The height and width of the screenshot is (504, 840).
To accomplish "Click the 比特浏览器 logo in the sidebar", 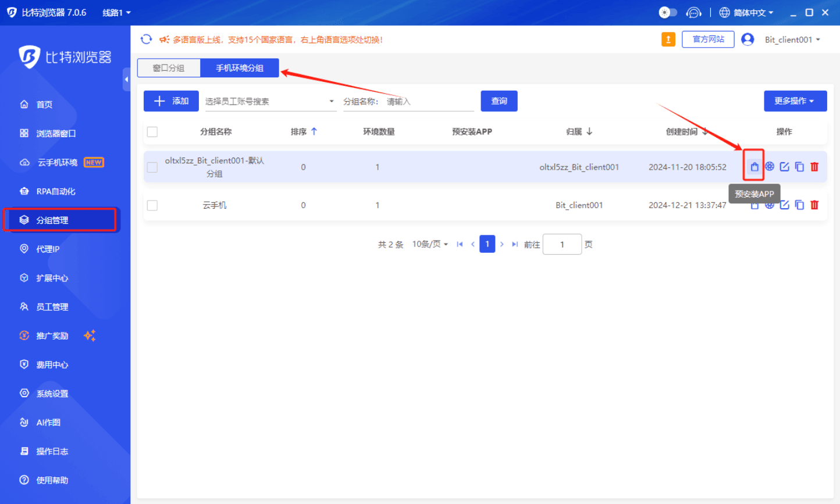I will click(x=65, y=57).
